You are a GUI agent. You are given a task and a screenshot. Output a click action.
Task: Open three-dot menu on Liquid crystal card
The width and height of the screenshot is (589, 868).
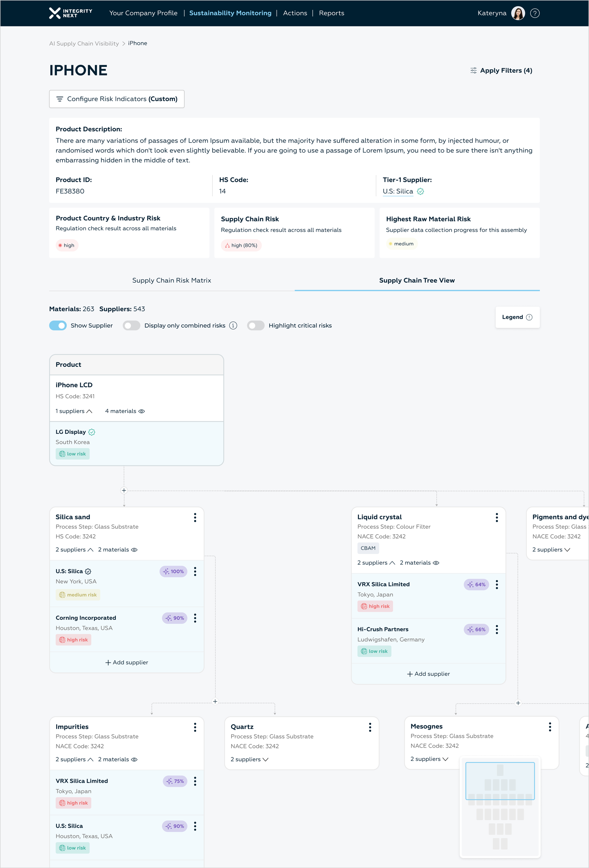(x=497, y=517)
